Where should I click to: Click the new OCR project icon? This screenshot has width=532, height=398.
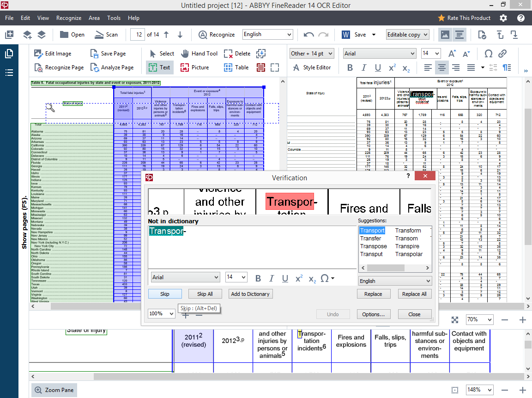coord(9,34)
